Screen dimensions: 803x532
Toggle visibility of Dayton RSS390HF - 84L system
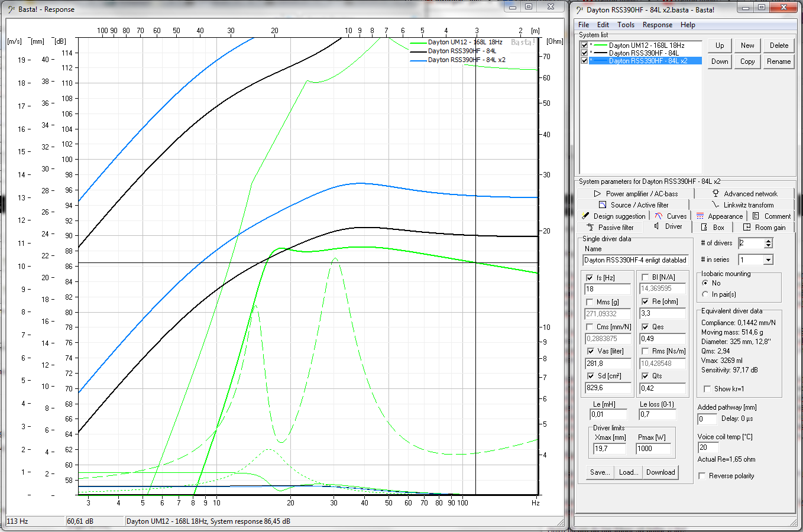[x=584, y=53]
